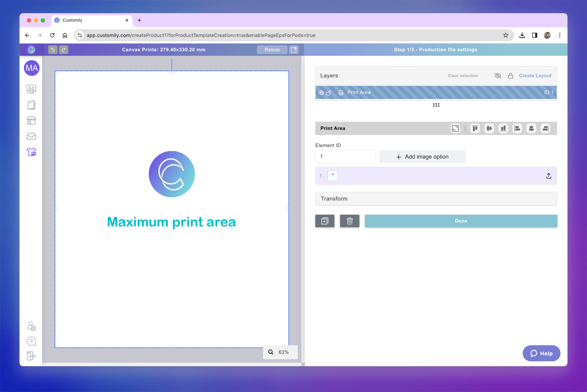Toggle visibility of the Print Area layer
The width and height of the screenshot is (587, 392).
point(321,92)
